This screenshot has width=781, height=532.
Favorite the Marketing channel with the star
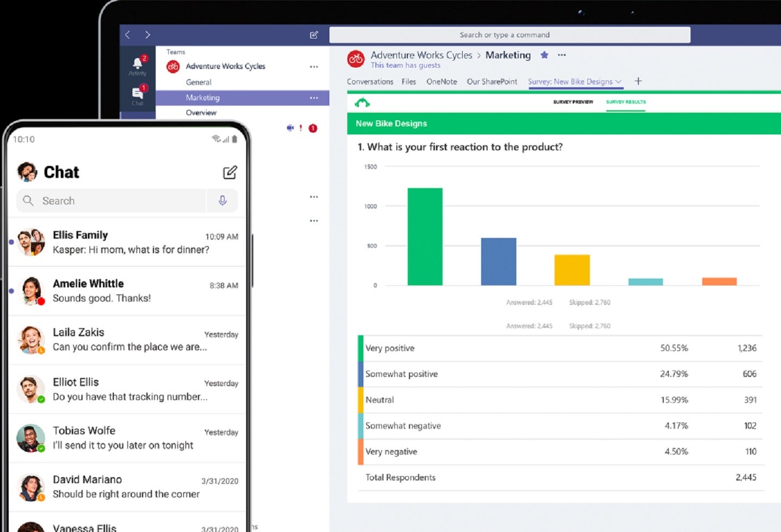point(545,55)
